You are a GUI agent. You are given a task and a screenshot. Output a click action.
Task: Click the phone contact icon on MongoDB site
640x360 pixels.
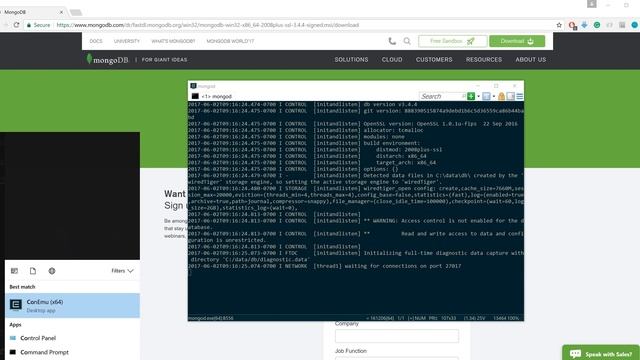point(392,41)
